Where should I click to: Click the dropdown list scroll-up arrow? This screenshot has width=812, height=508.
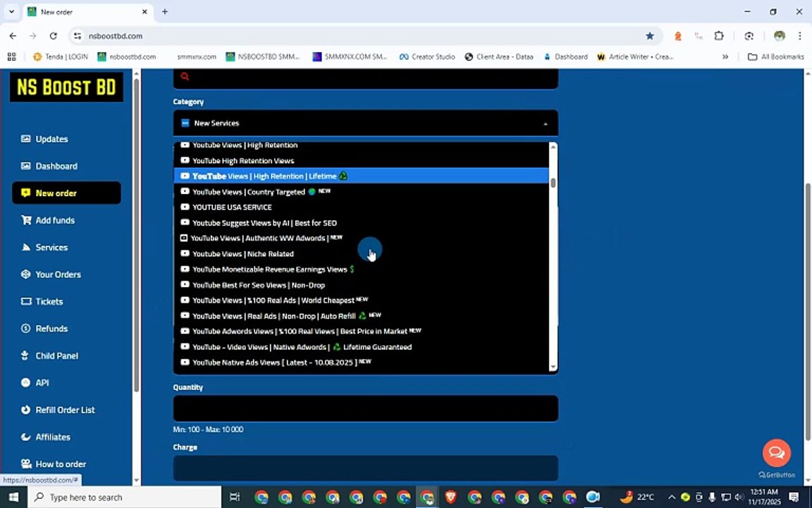pyautogui.click(x=553, y=147)
